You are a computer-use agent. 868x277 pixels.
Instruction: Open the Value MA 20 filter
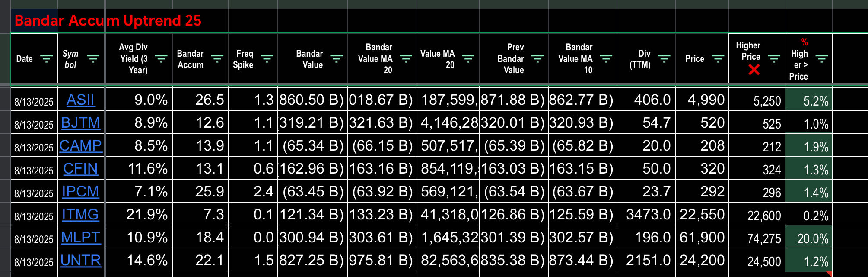[468, 59]
